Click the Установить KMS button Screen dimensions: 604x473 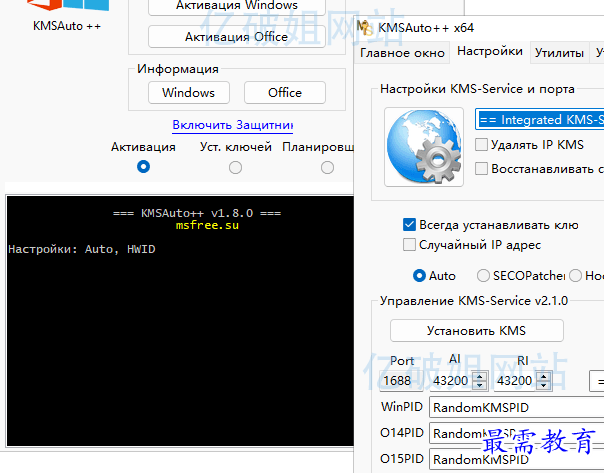click(476, 330)
